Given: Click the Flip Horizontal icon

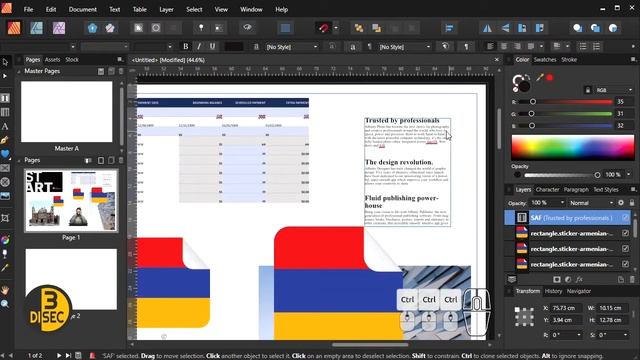Looking at the screenshot, I should tap(487, 28).
